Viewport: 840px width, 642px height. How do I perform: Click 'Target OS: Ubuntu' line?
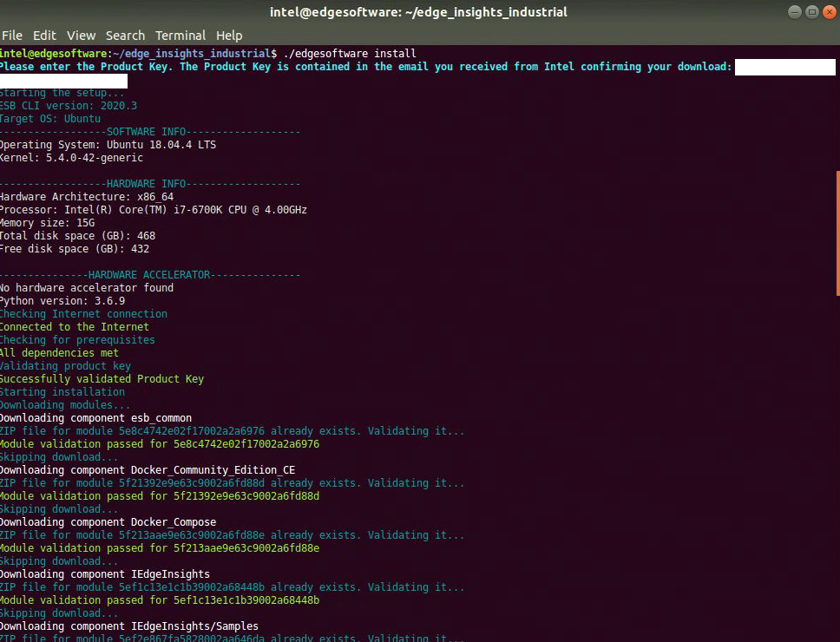click(x=50, y=118)
